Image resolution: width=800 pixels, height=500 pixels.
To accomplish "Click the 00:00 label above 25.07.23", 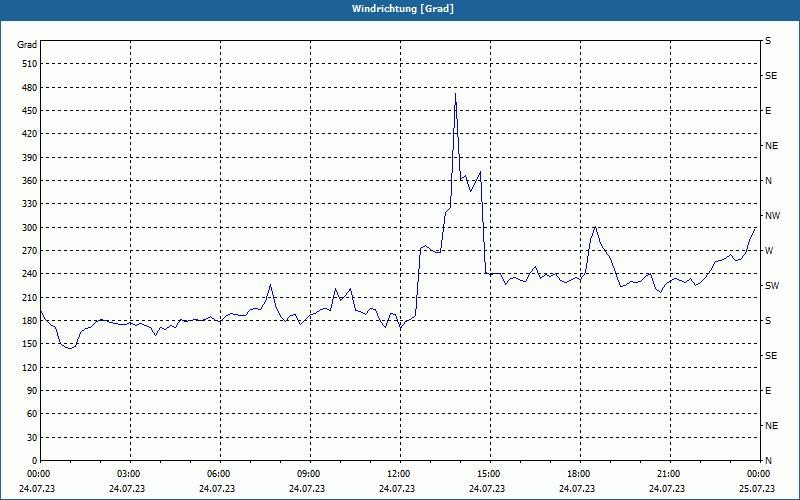I will point(759,474).
